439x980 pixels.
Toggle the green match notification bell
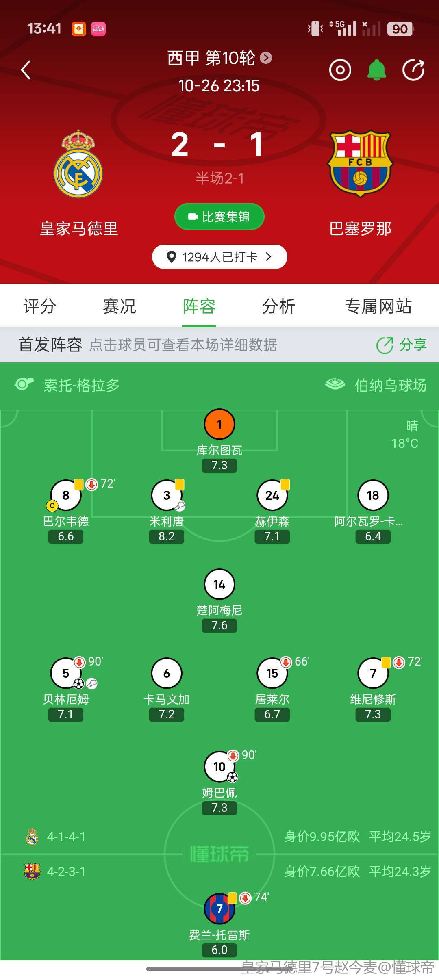[376, 70]
